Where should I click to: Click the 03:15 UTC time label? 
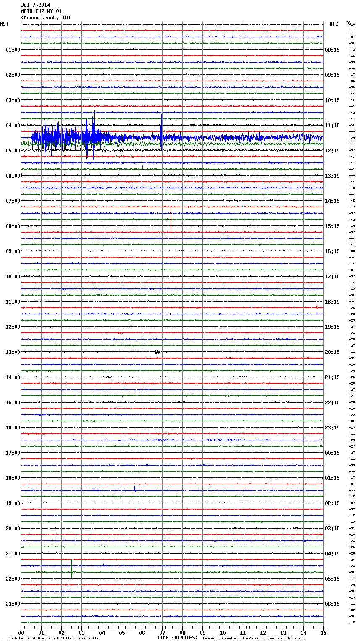click(x=332, y=529)
